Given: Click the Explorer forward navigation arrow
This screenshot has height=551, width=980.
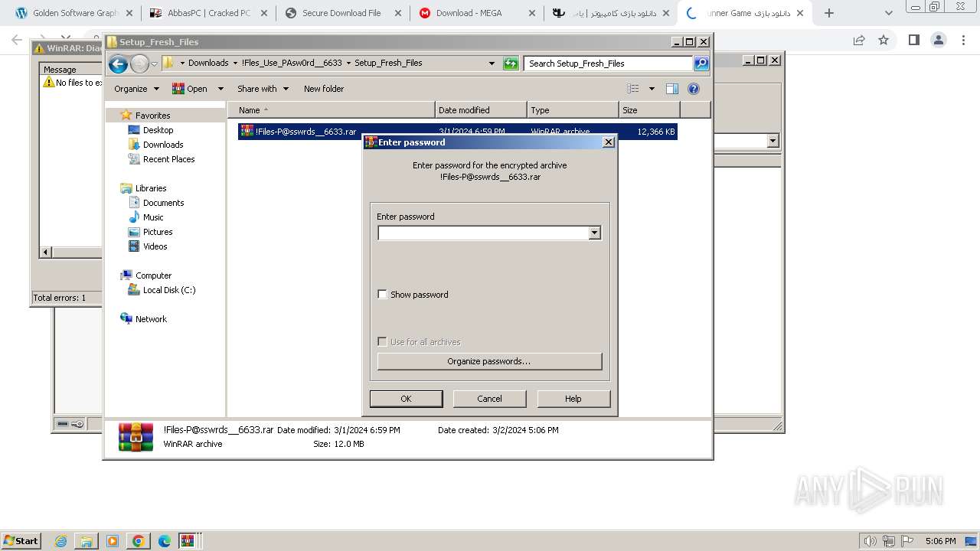Looking at the screenshot, I should click(139, 64).
